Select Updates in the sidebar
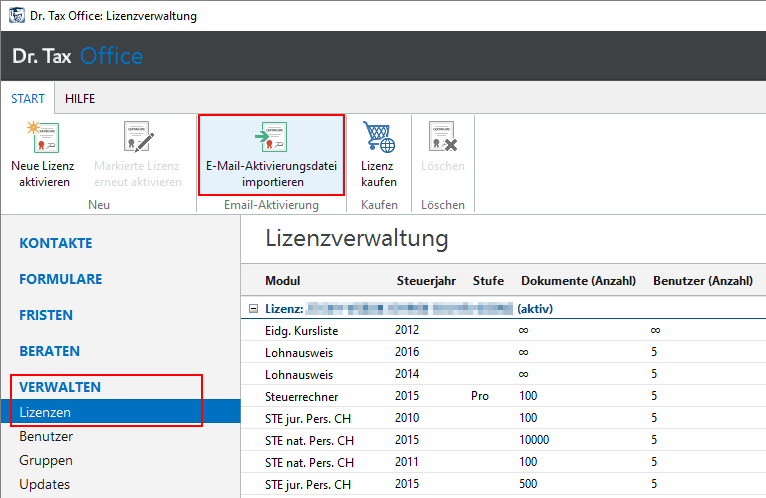Screen dimensions: 766x498 tap(44, 484)
